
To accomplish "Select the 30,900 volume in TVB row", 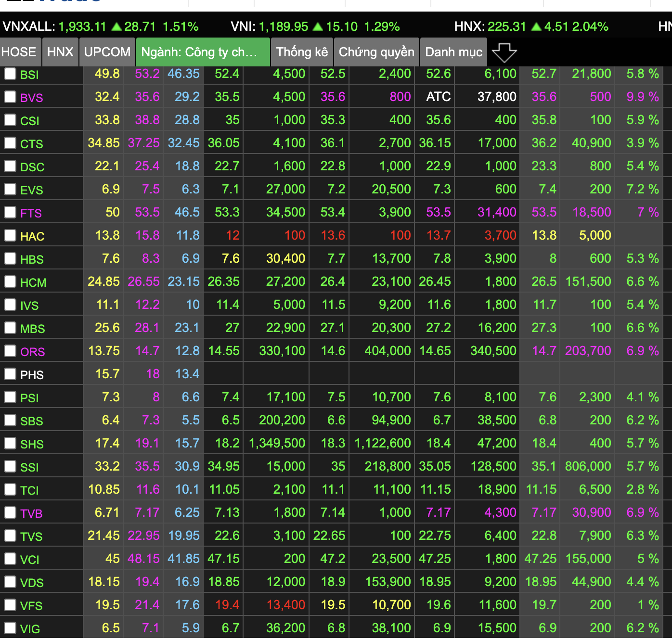I will [x=592, y=512].
